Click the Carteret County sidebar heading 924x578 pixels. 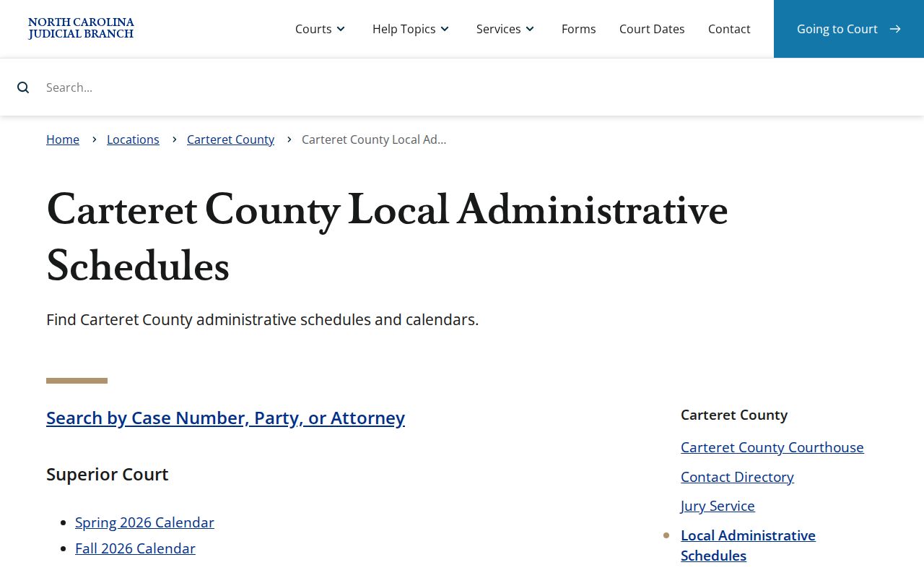pyautogui.click(x=734, y=415)
